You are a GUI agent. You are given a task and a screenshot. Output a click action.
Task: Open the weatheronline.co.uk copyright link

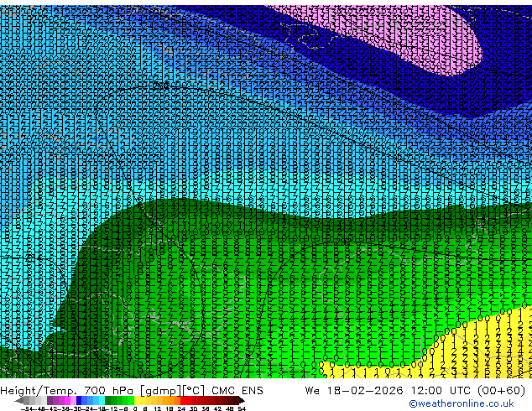[461, 403]
